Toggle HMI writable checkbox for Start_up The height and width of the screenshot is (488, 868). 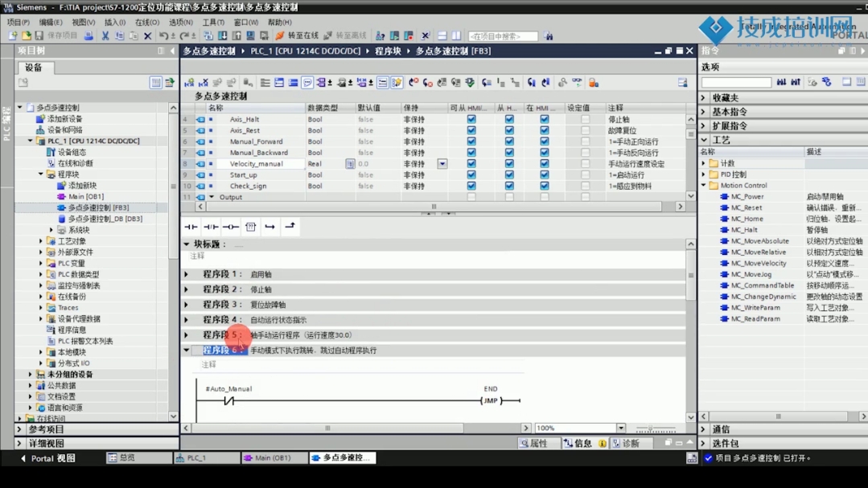tap(509, 174)
